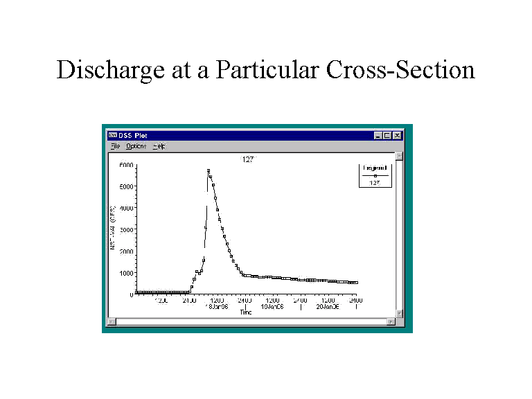The height and width of the screenshot is (399, 532).
Task: Open the Options menu
Action: 136,146
